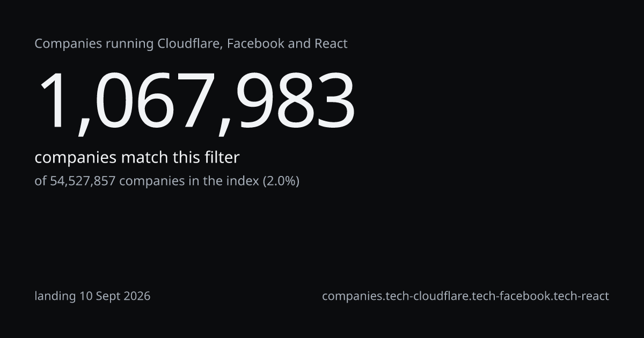Click the heading "Companies running Cloudflare, Facebook and React"

click(191, 44)
